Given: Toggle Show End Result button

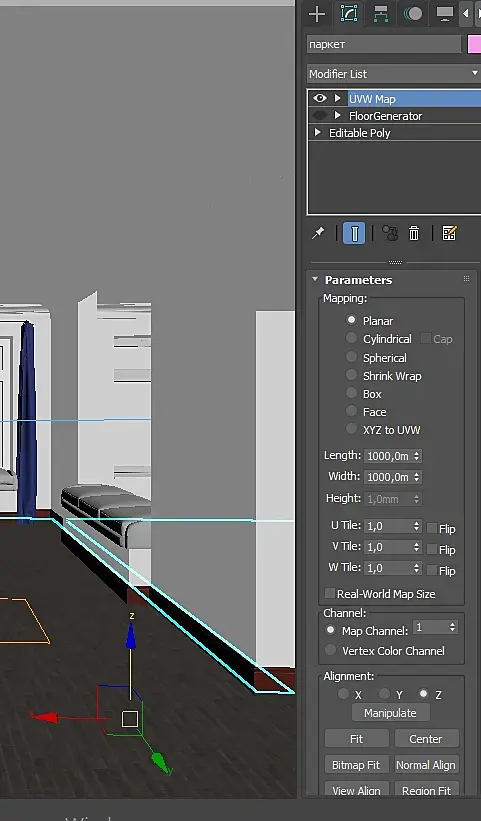Looking at the screenshot, I should tap(354, 233).
